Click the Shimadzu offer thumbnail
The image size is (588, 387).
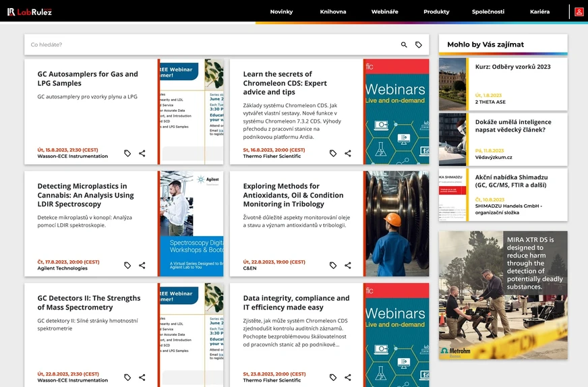pyautogui.click(x=452, y=195)
